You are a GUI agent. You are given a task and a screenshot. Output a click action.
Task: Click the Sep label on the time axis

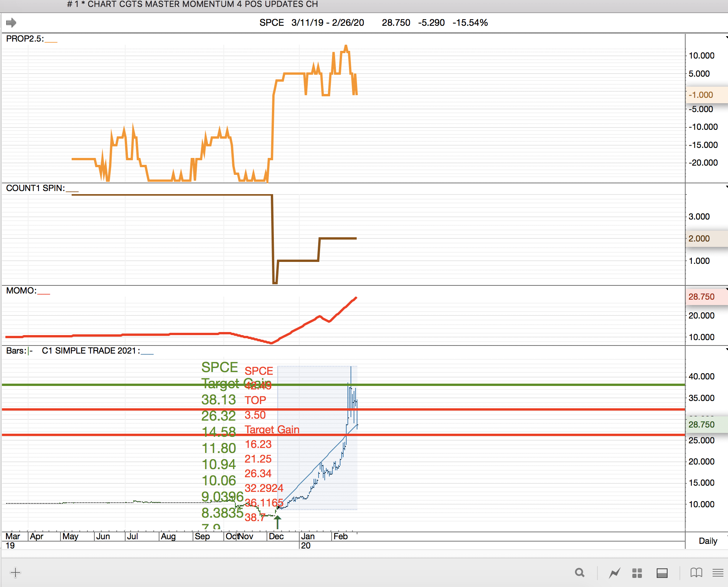click(202, 536)
